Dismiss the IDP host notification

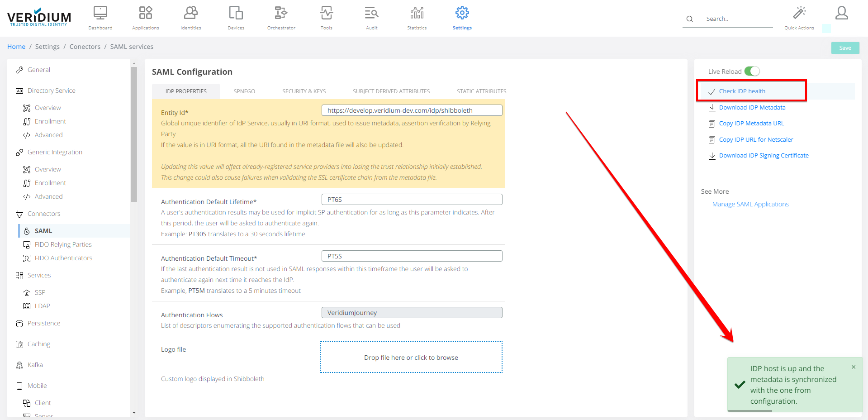[x=853, y=367]
